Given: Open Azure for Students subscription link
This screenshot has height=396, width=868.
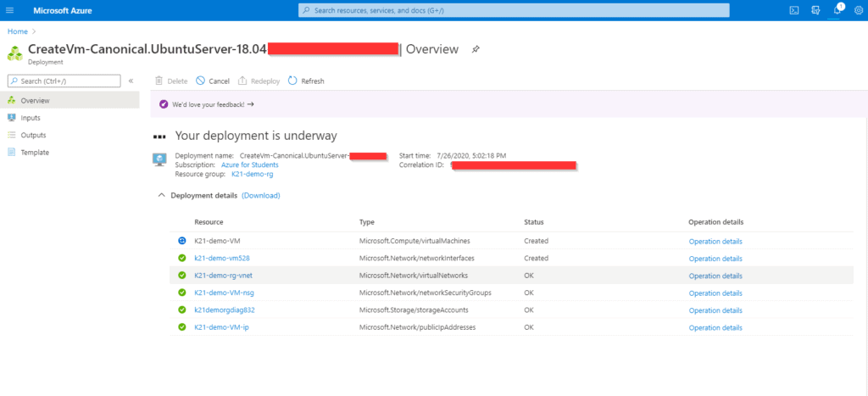Looking at the screenshot, I should (x=250, y=165).
